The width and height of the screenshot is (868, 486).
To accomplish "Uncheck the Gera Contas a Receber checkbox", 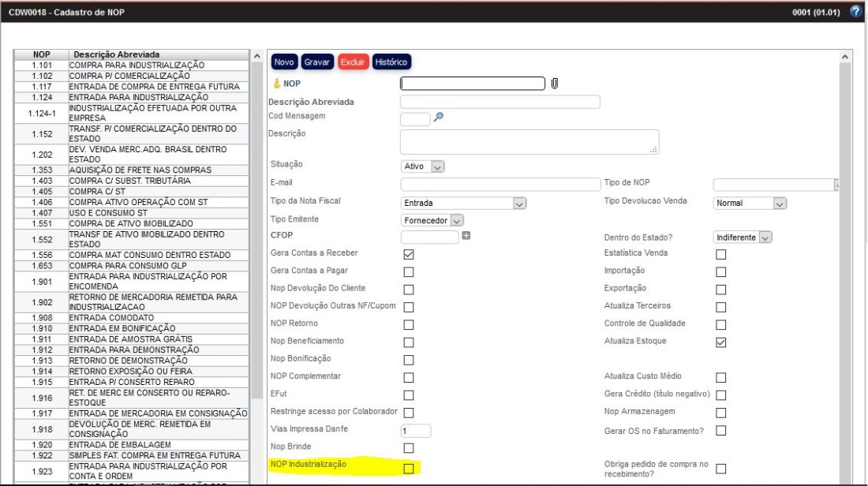I will [409, 254].
